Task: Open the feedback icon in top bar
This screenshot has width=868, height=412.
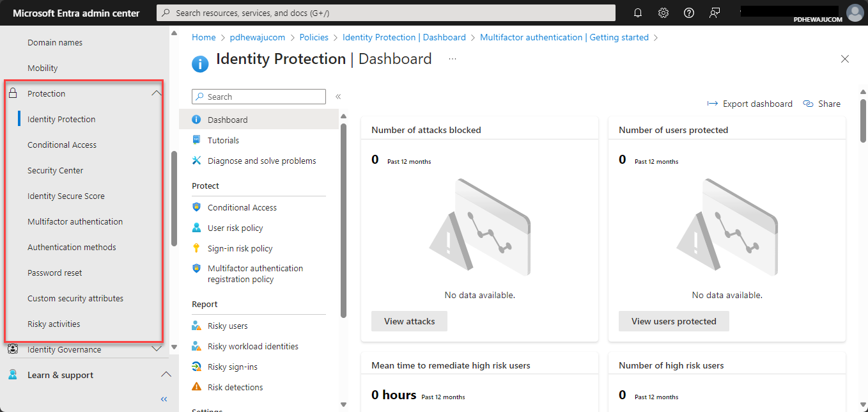Action: tap(715, 13)
